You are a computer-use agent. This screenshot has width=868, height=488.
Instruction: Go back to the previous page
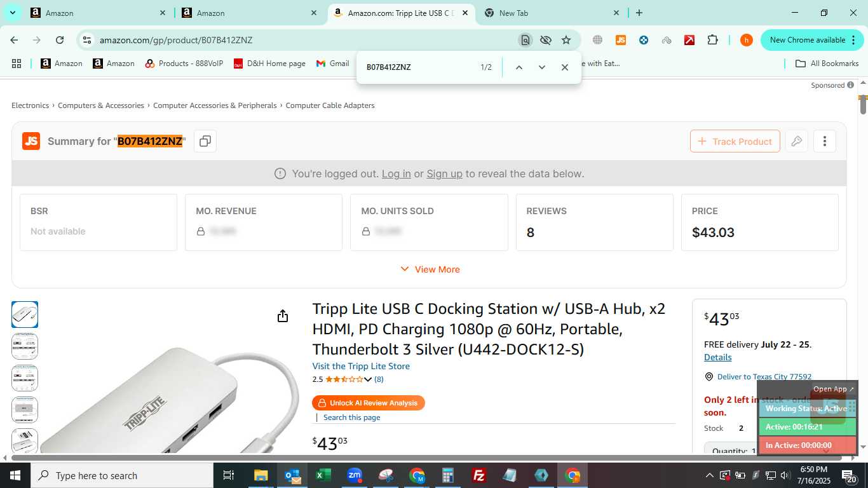pyautogui.click(x=14, y=40)
